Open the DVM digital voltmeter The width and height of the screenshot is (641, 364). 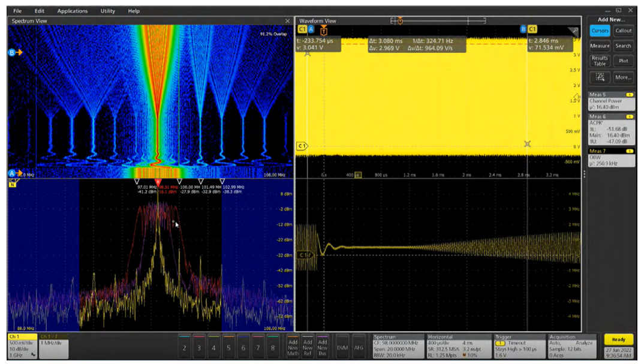[x=342, y=347]
